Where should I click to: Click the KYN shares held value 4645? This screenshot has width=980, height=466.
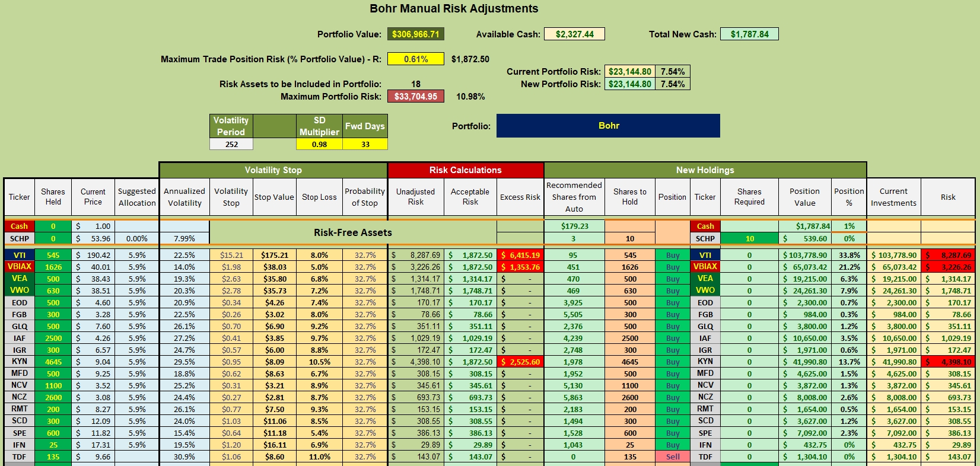(x=53, y=362)
